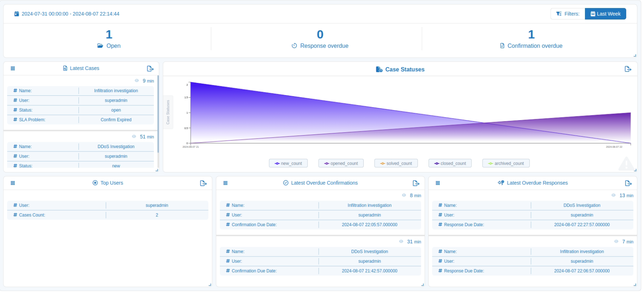Screen dimensions: 644x294
Task: Export the Top Users panel
Action: pos(203,183)
